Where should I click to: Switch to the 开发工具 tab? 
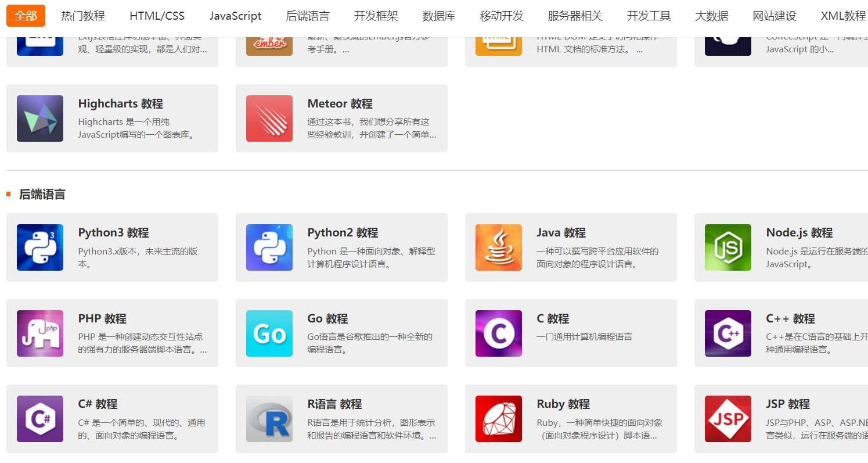tap(649, 16)
